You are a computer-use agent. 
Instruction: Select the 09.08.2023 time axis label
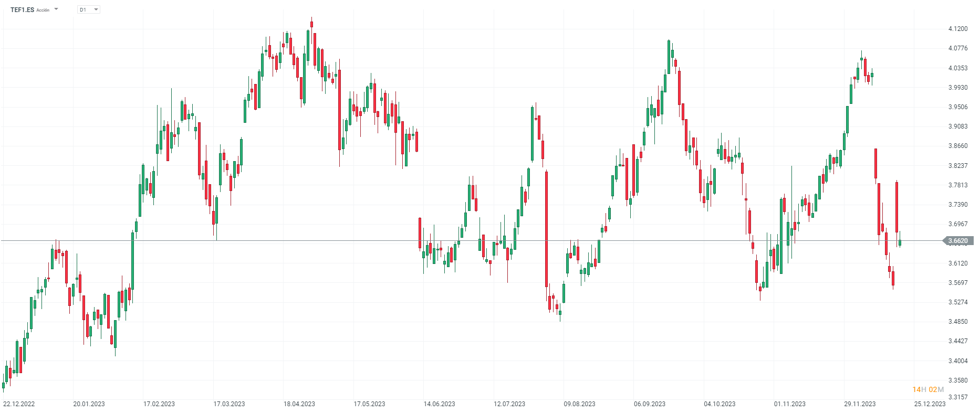pos(580,404)
